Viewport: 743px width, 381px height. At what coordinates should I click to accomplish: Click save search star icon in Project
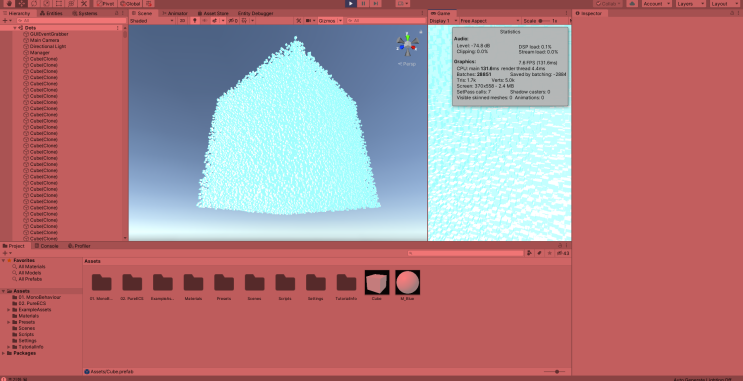[549, 253]
